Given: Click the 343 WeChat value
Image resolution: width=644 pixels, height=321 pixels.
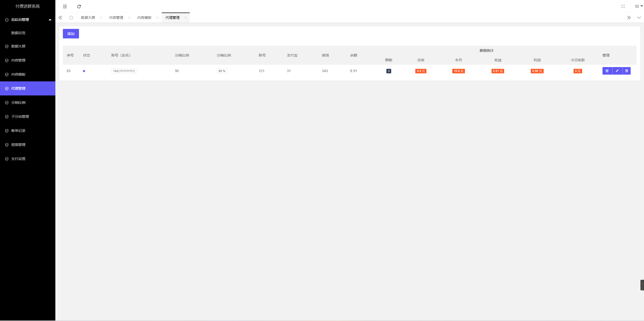Looking at the screenshot, I should [325, 71].
